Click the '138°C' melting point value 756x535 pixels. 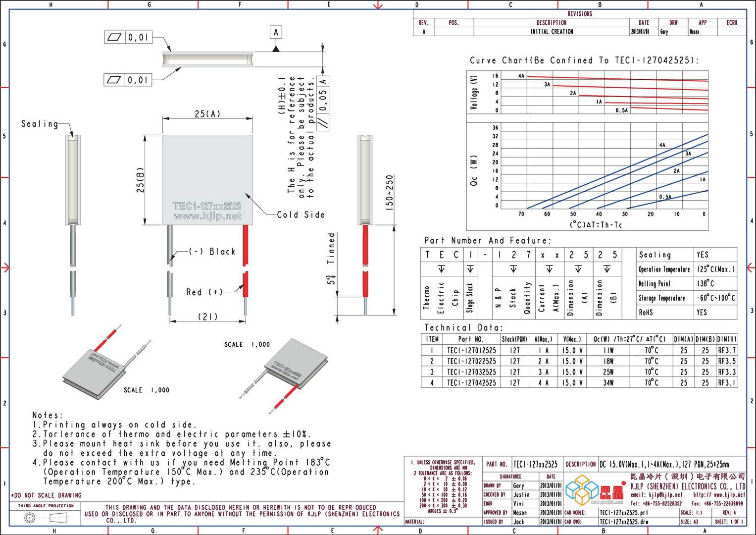click(x=705, y=283)
